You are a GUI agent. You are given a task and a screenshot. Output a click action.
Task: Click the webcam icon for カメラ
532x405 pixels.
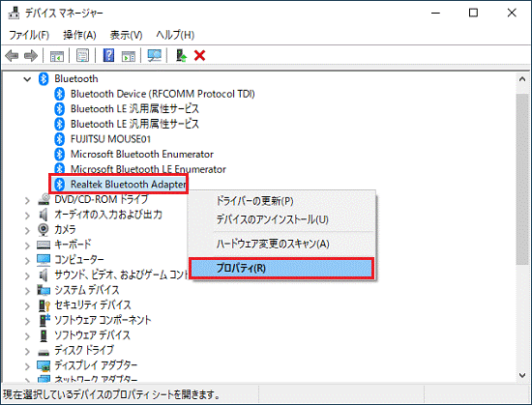click(44, 229)
